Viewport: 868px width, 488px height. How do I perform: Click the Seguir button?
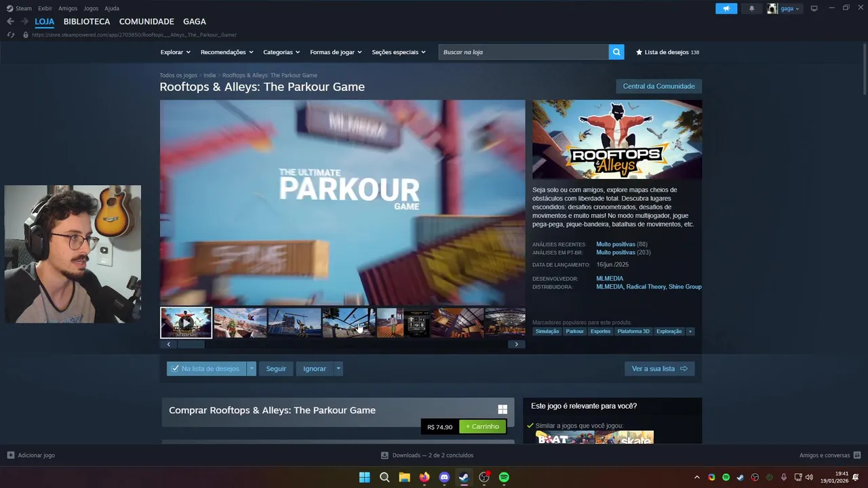pos(276,369)
